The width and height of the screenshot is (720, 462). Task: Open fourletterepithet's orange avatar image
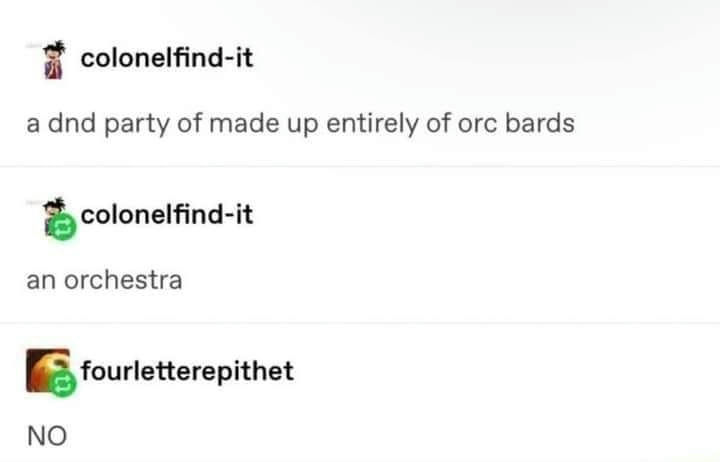pyautogui.click(x=48, y=371)
